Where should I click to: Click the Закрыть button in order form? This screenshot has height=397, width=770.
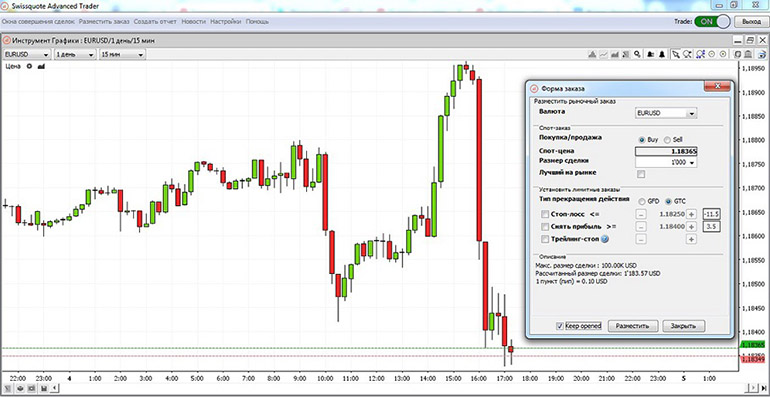point(684,326)
